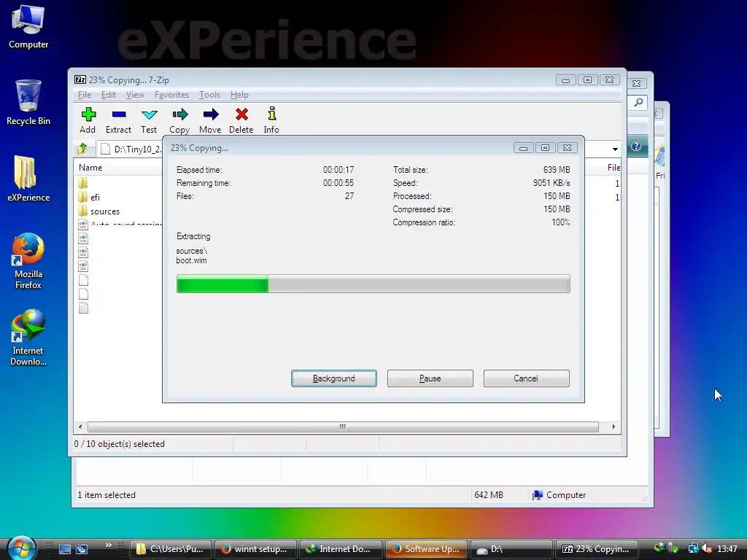
Task: Click the help question mark icon in Explorer
Action: pyautogui.click(x=636, y=146)
